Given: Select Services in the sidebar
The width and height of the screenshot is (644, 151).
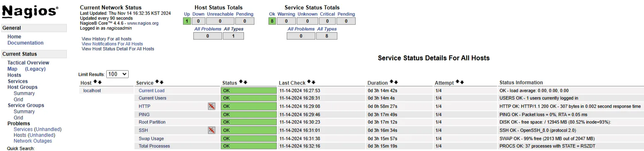Looking at the screenshot, I should click(x=18, y=81).
